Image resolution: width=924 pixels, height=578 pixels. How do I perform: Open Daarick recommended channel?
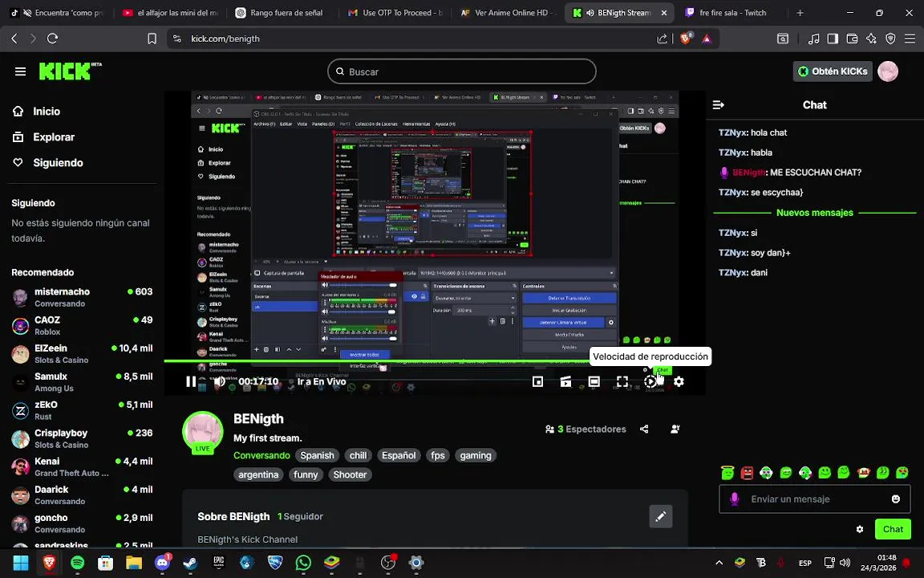pos(82,495)
